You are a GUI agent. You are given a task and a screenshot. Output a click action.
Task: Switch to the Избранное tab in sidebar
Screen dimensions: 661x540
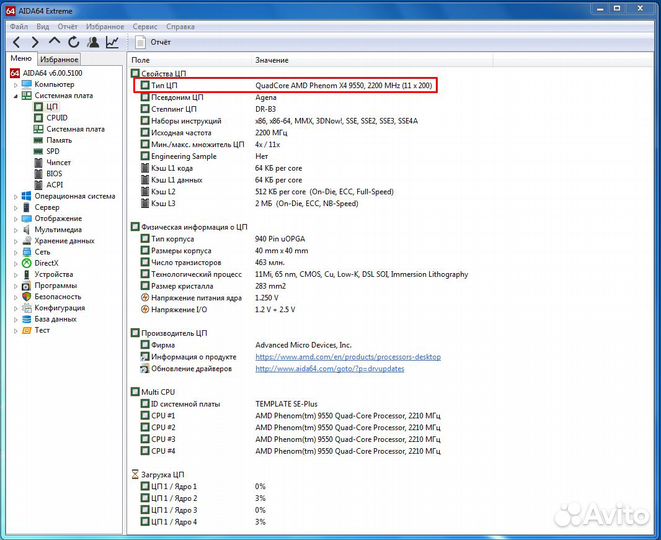point(59,59)
